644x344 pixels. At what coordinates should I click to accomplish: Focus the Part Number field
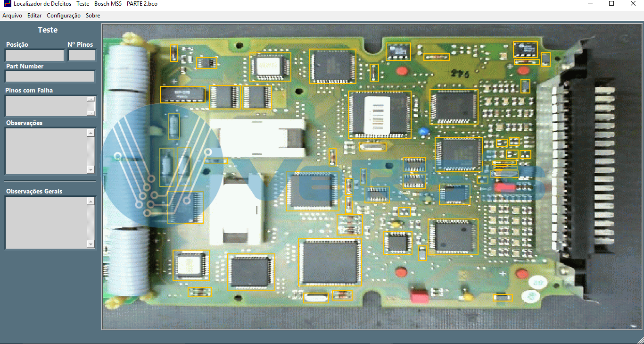(x=50, y=76)
